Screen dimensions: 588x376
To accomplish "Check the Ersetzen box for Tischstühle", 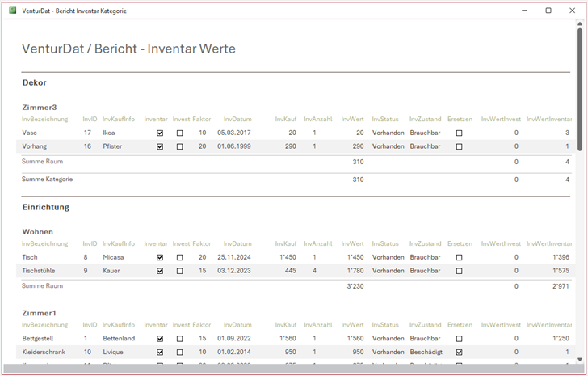I will (x=459, y=271).
